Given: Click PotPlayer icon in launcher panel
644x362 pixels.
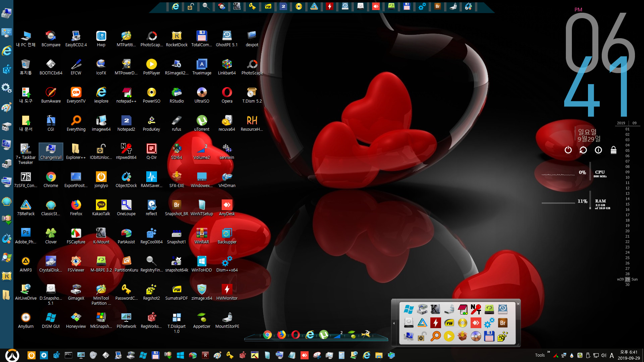Looking at the screenshot, I should click(449, 336).
